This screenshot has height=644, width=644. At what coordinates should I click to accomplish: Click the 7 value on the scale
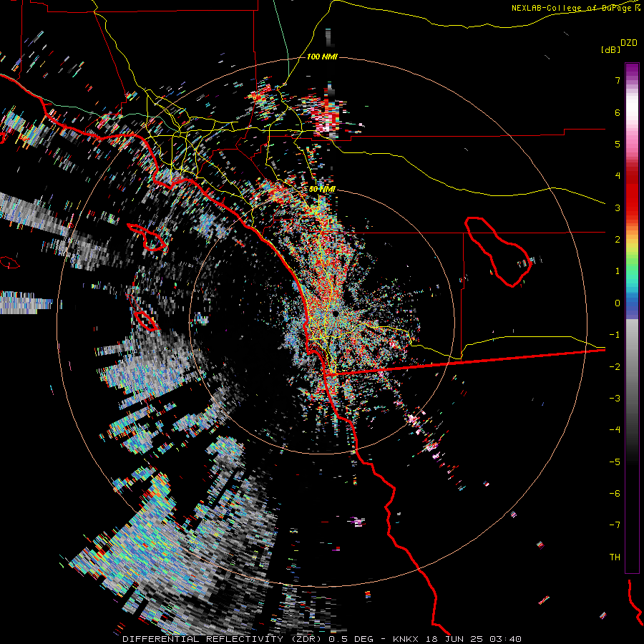618,80
